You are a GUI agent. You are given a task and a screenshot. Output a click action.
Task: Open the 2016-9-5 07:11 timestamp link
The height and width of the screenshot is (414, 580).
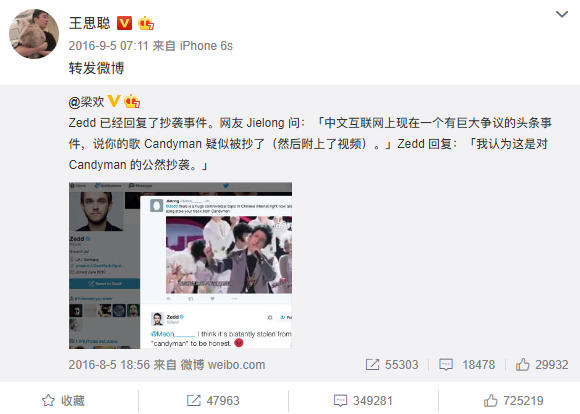click(x=108, y=46)
